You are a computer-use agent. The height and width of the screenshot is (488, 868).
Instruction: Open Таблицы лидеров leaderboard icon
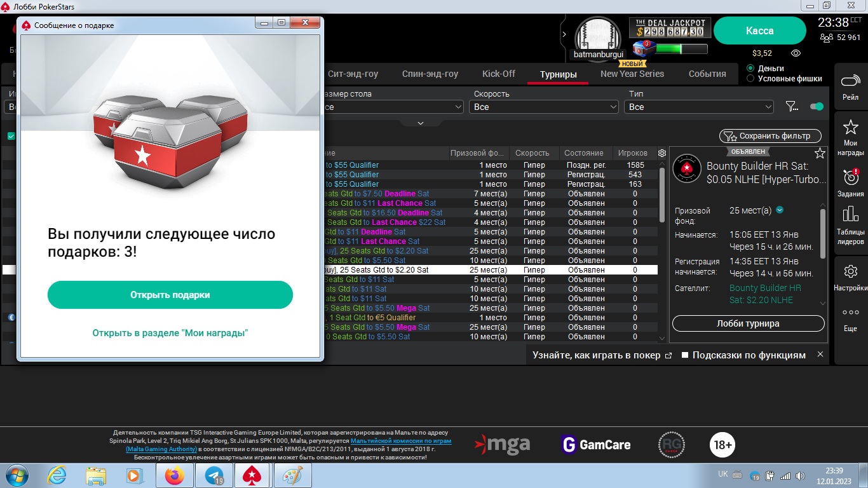850,225
